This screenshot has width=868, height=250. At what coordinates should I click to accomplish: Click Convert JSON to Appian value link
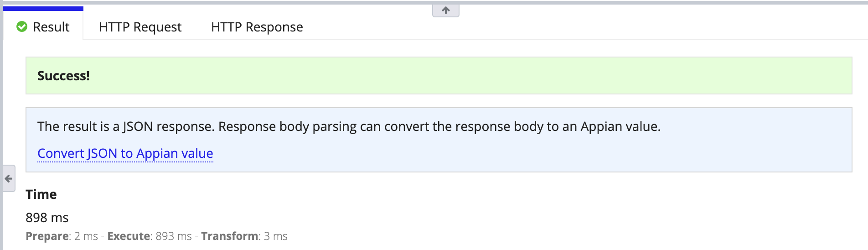[125, 153]
